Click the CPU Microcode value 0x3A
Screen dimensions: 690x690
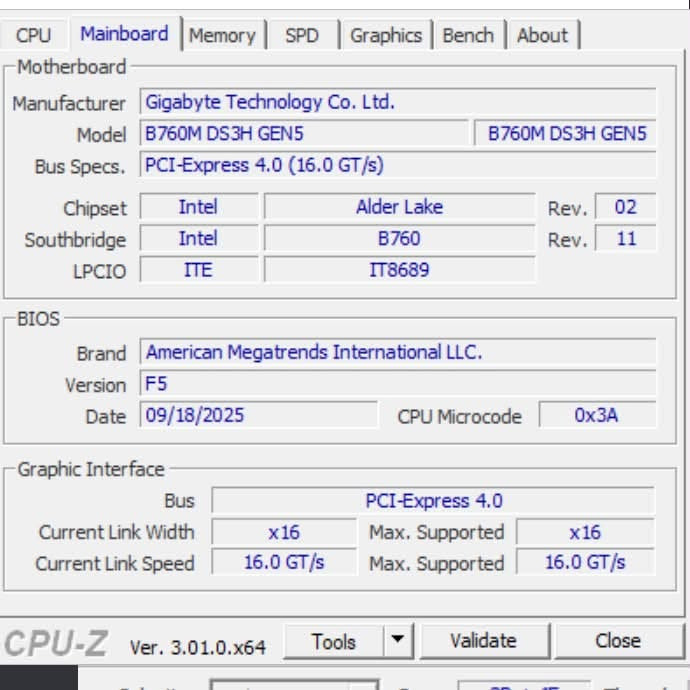(x=597, y=415)
